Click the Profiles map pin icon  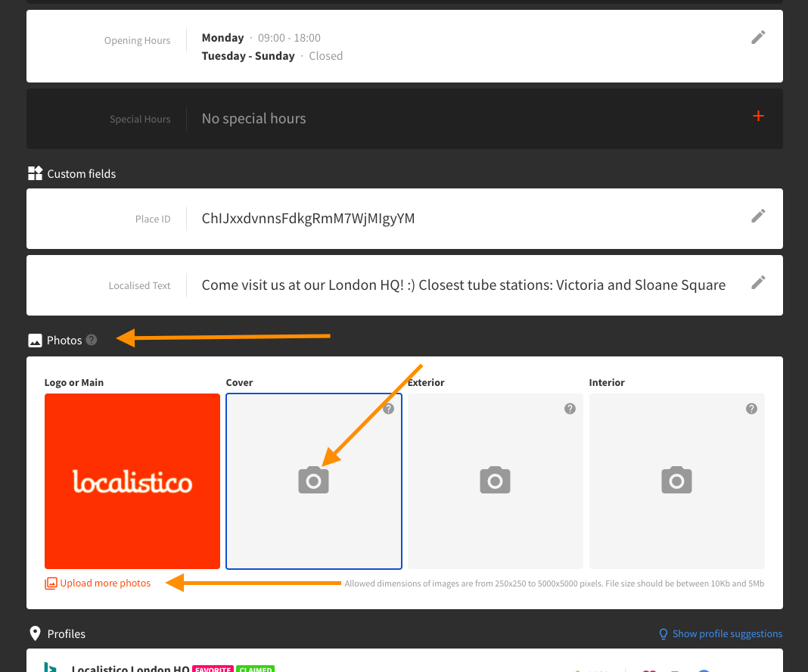35,633
